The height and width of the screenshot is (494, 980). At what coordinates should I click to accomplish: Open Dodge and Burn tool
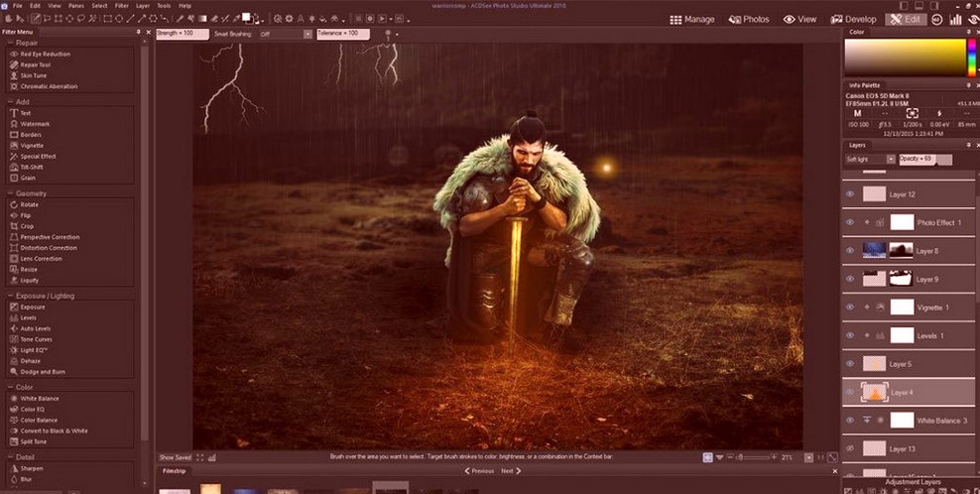38,371
